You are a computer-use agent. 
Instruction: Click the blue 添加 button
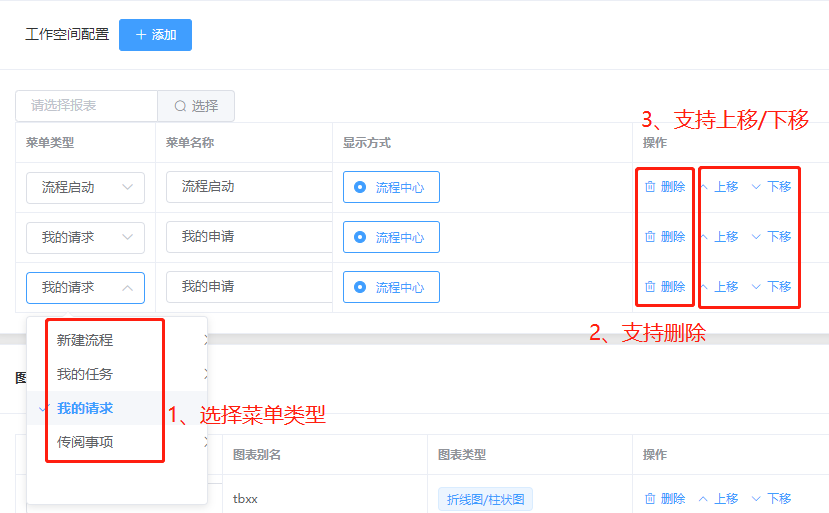(155, 35)
